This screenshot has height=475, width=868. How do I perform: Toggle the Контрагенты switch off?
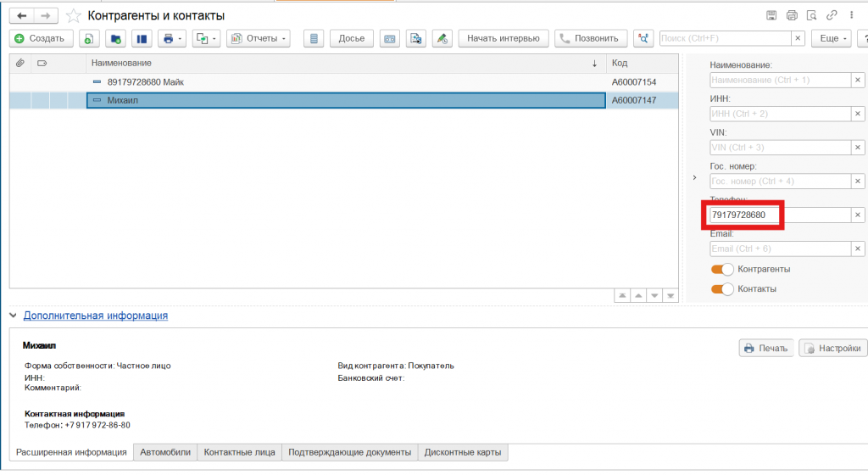722,269
